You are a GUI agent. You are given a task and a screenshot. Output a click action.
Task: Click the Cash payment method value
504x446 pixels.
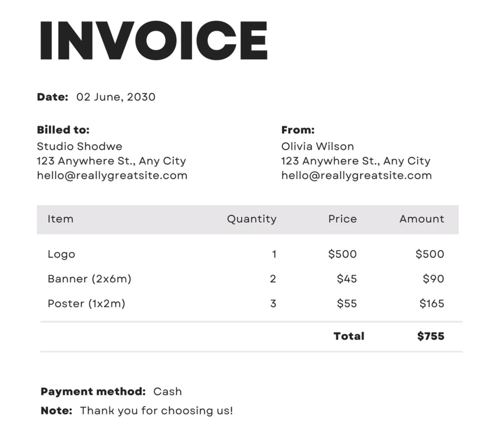coord(167,392)
